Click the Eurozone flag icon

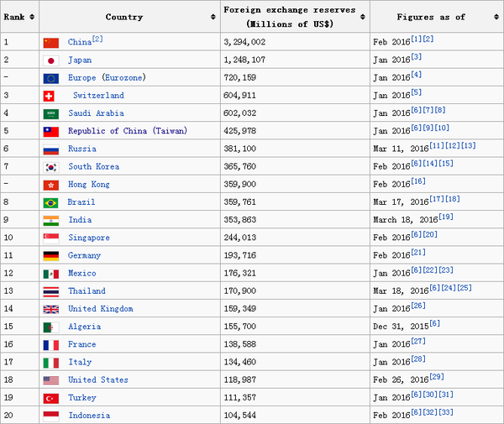pos(51,78)
